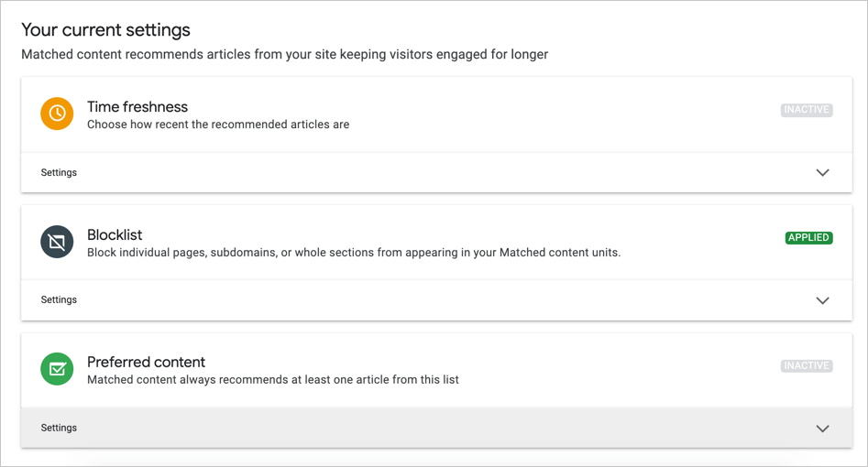Click the Blocklist description text
This screenshot has width=868, height=467.
click(354, 253)
